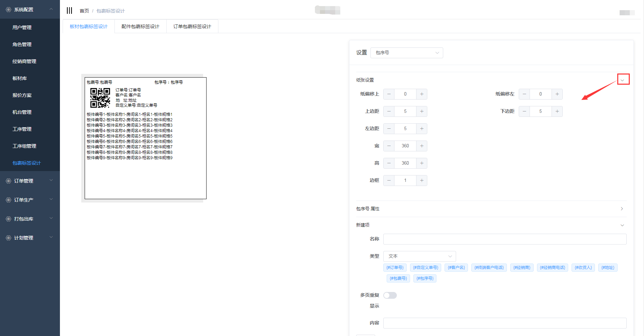Insert the {#包裹号} tag
Screen dimensions: 644x336
pyautogui.click(x=398, y=278)
